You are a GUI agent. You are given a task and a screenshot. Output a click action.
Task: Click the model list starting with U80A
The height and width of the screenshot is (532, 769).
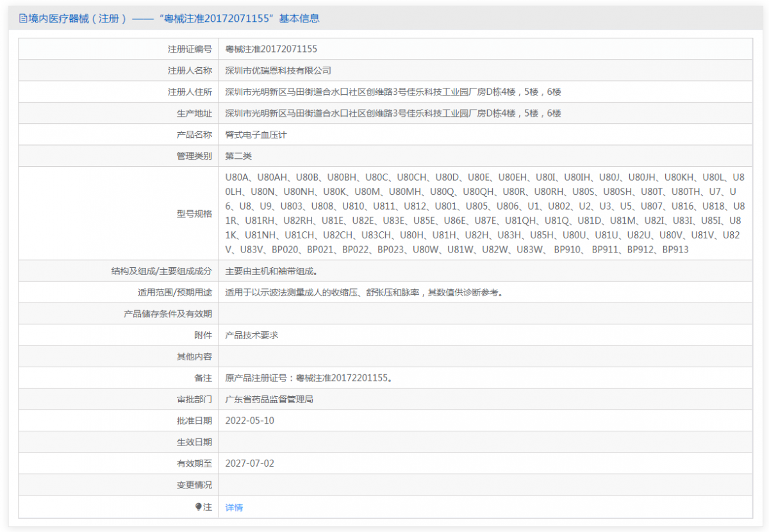coord(485,213)
